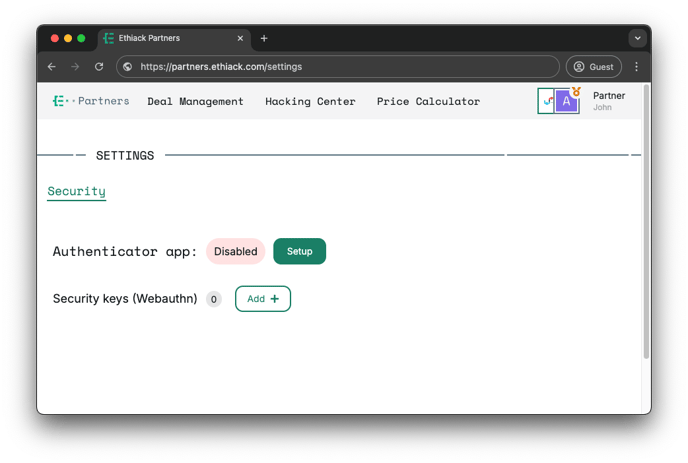
Task: Open Hacking Center
Action: pos(310,101)
